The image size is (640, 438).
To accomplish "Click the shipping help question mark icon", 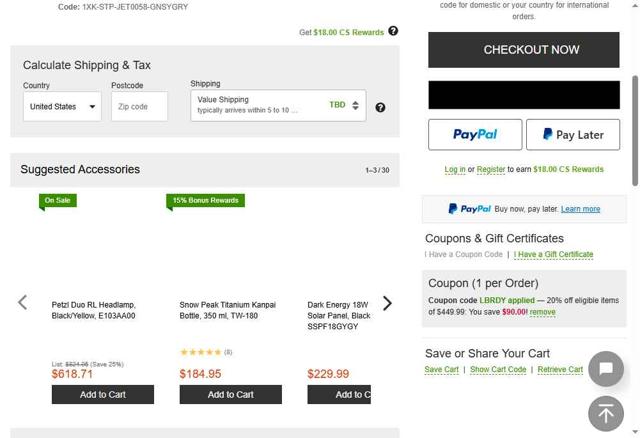I will [380, 107].
